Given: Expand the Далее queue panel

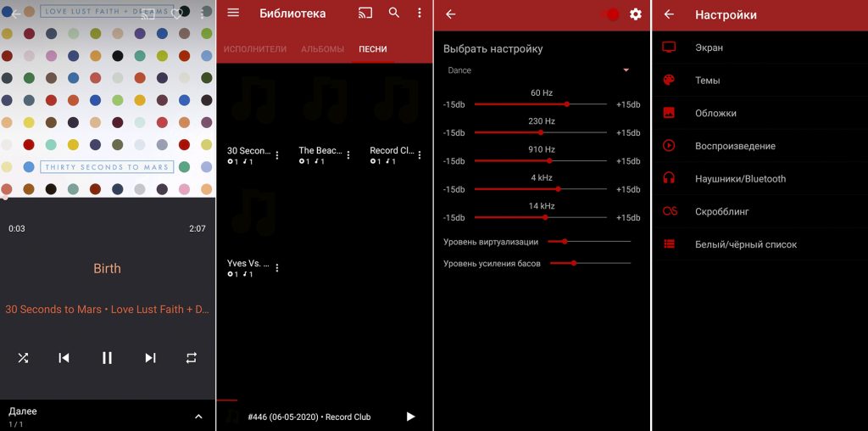Looking at the screenshot, I should tap(198, 417).
